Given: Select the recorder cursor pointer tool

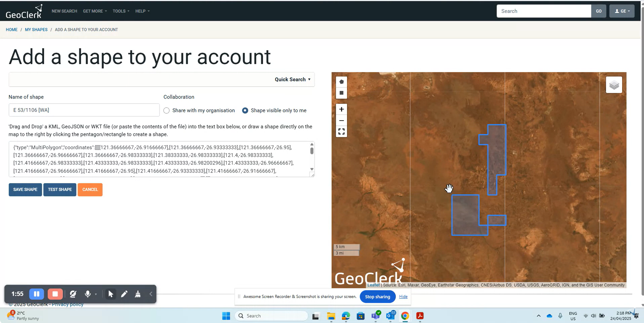Looking at the screenshot, I should pyautogui.click(x=111, y=294).
